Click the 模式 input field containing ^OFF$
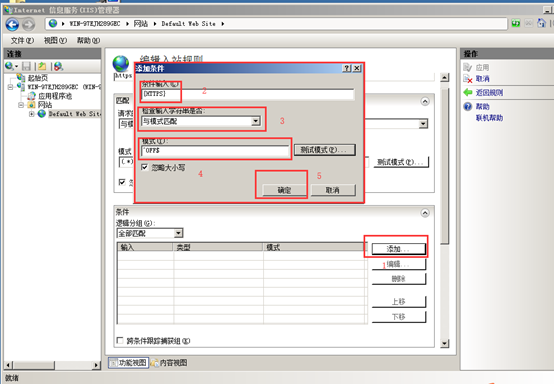 tap(215, 151)
